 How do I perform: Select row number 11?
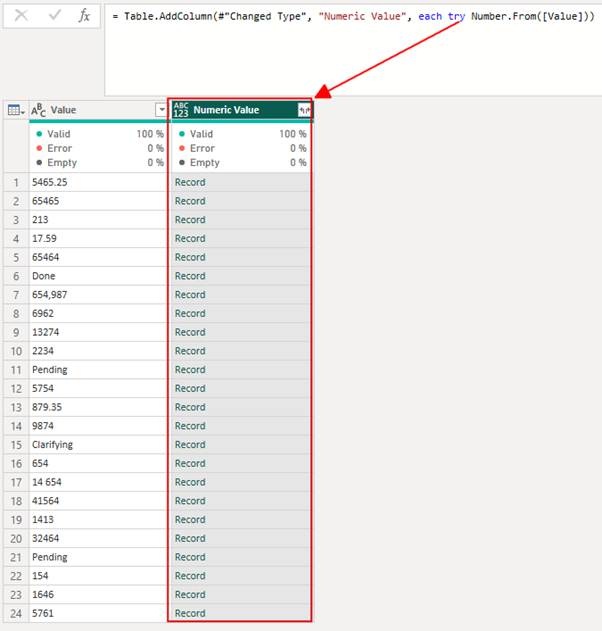tap(15, 370)
